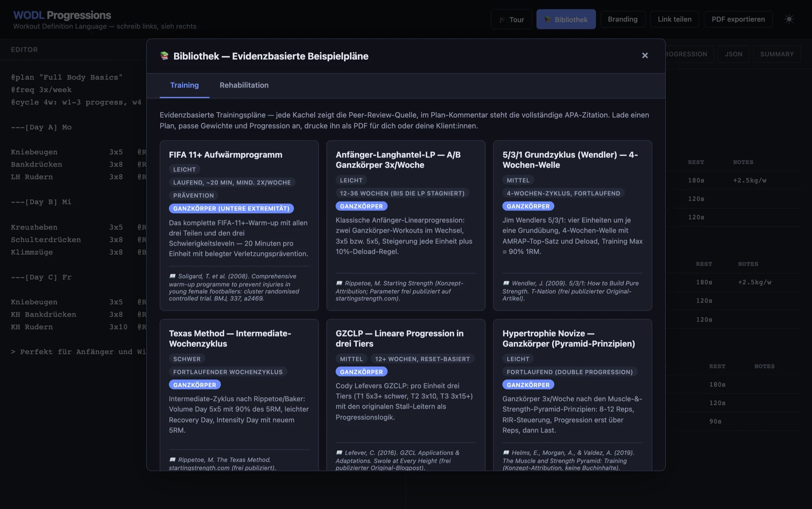Click the Link teilen button
812x509 pixels.
tap(674, 19)
